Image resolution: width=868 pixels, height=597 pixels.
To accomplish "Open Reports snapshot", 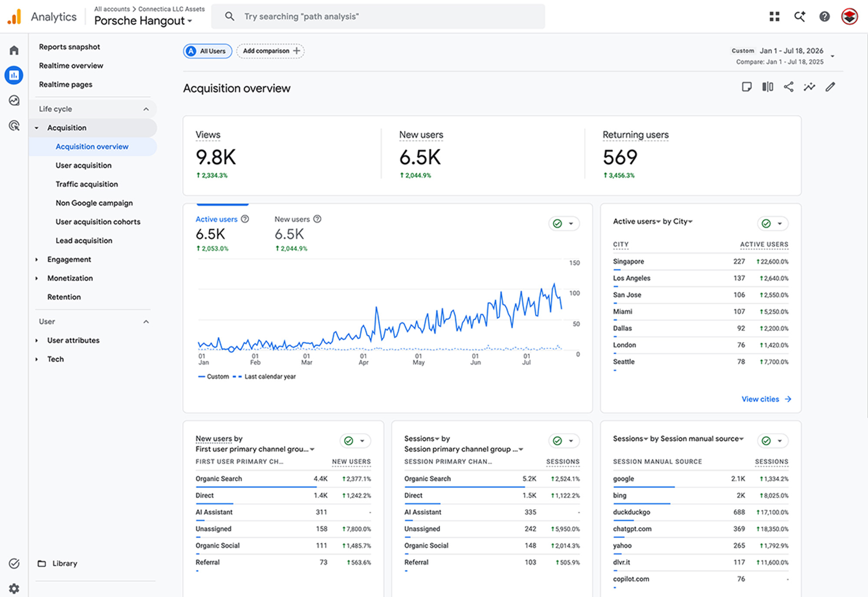I will coord(69,47).
